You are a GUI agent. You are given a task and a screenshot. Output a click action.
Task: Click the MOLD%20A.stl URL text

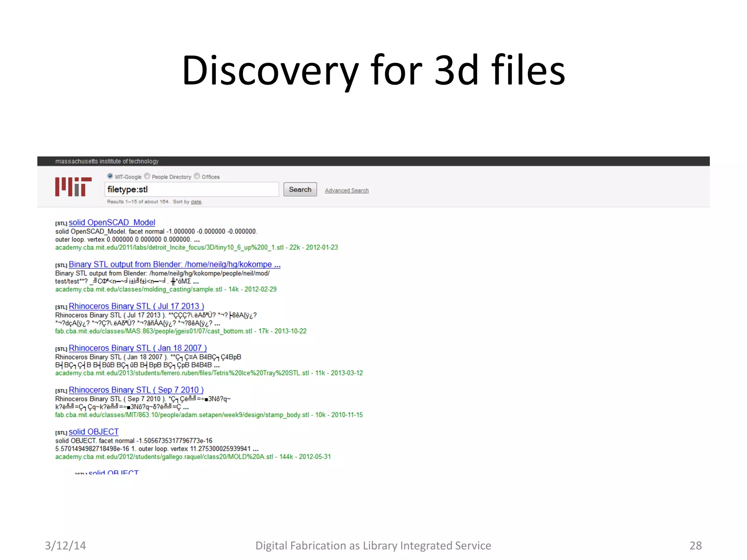pos(193,457)
